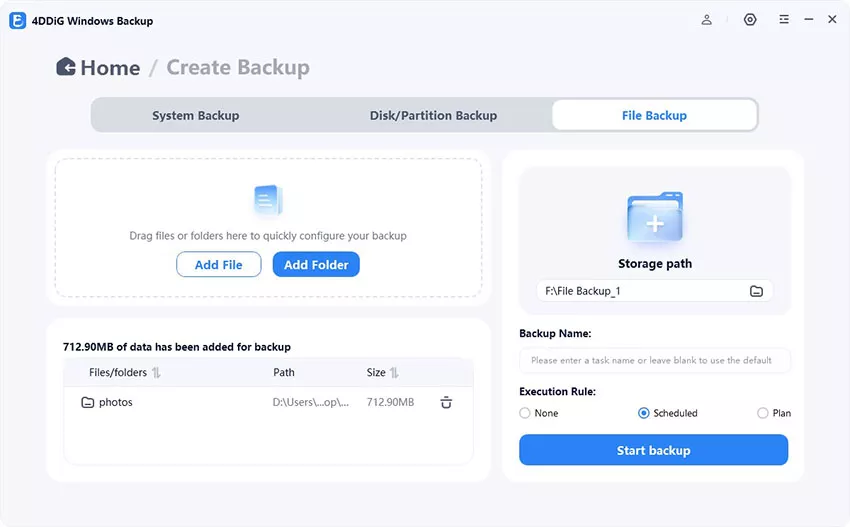Click the drag files hint text

(x=268, y=236)
